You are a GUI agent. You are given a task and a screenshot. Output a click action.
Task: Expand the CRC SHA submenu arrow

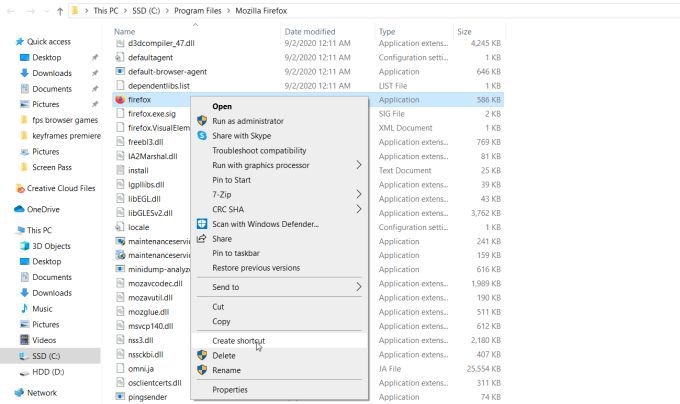pyautogui.click(x=359, y=209)
